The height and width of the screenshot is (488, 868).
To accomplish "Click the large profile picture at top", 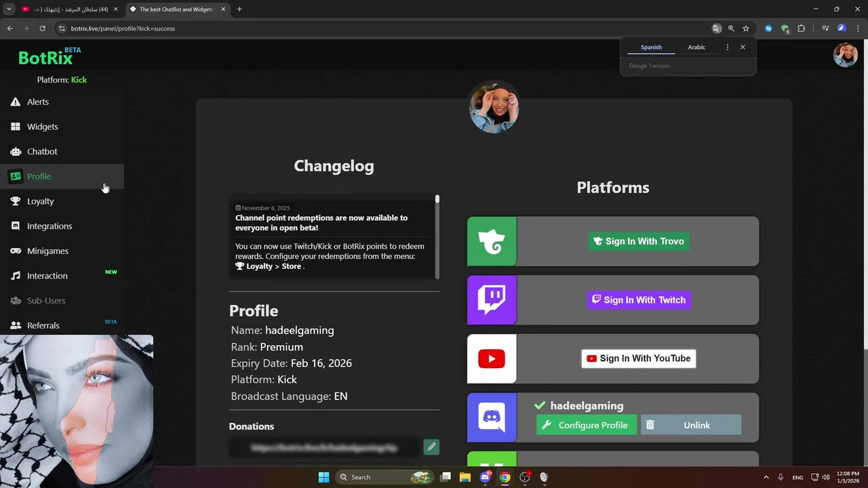I will click(x=494, y=108).
